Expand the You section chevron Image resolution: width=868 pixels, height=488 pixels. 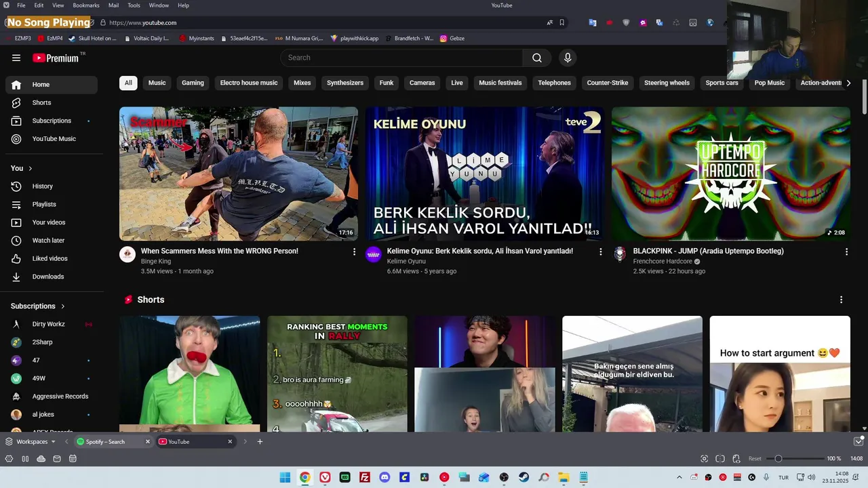(x=30, y=168)
